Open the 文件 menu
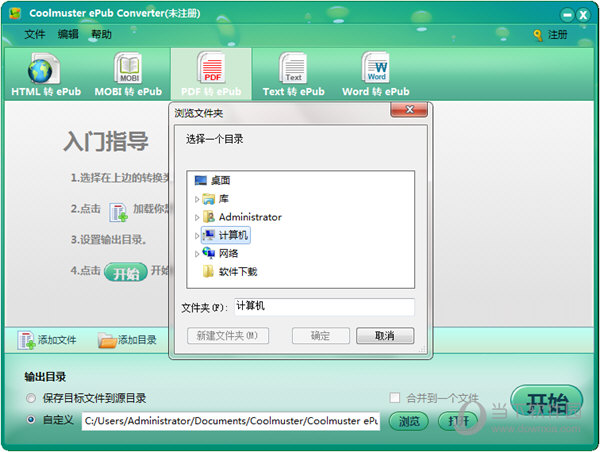600x452 pixels. point(35,34)
